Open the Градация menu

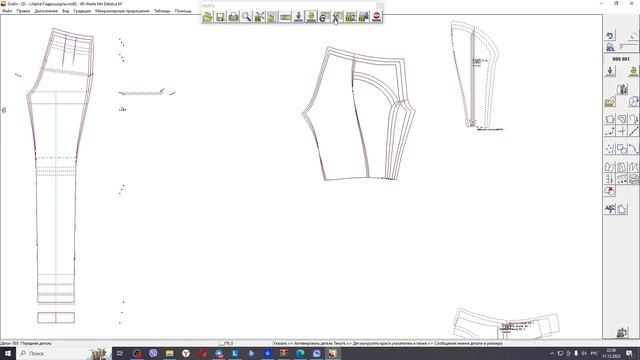82,11
